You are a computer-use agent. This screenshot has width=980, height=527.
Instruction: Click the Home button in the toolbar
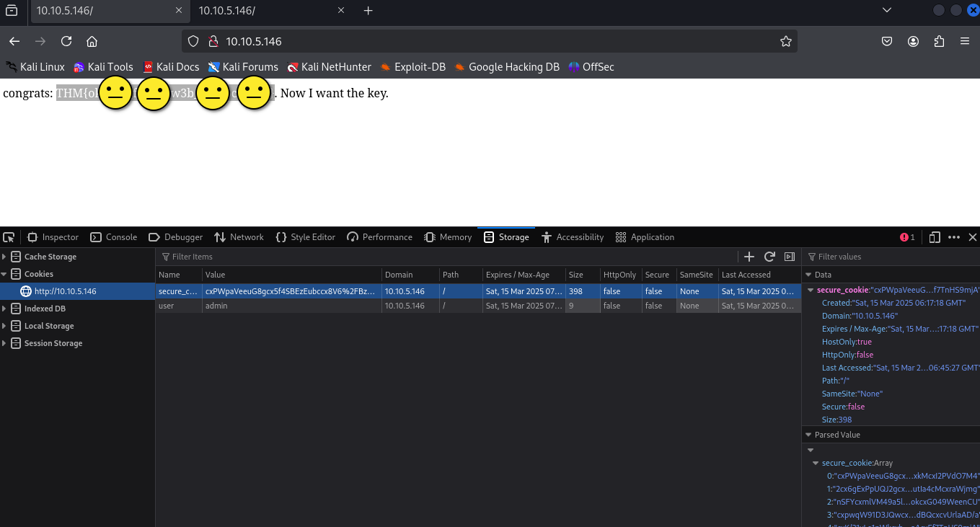(x=92, y=42)
